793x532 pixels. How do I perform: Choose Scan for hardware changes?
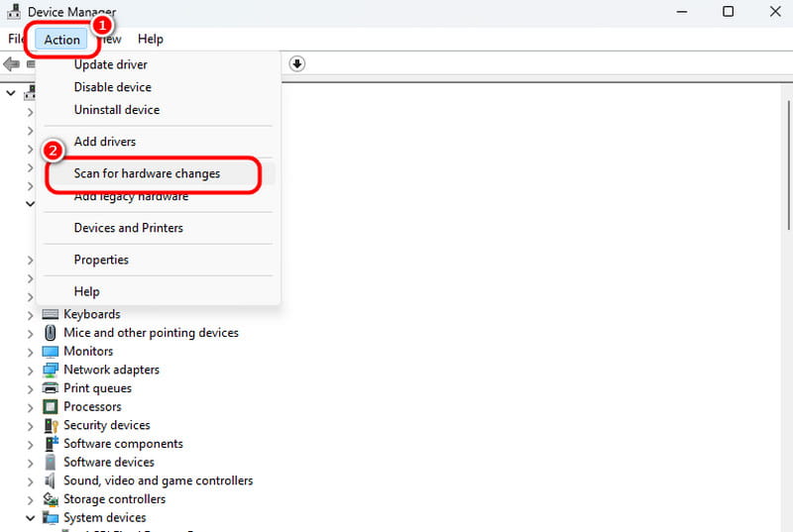coord(147,173)
